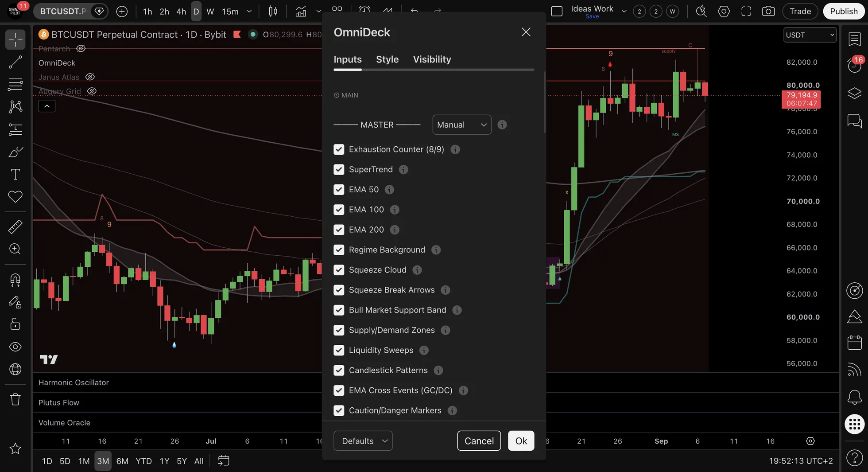Image resolution: width=868 pixels, height=472 pixels.
Task: Open the Ideas Work layout dropdown arrow
Action: point(624,12)
